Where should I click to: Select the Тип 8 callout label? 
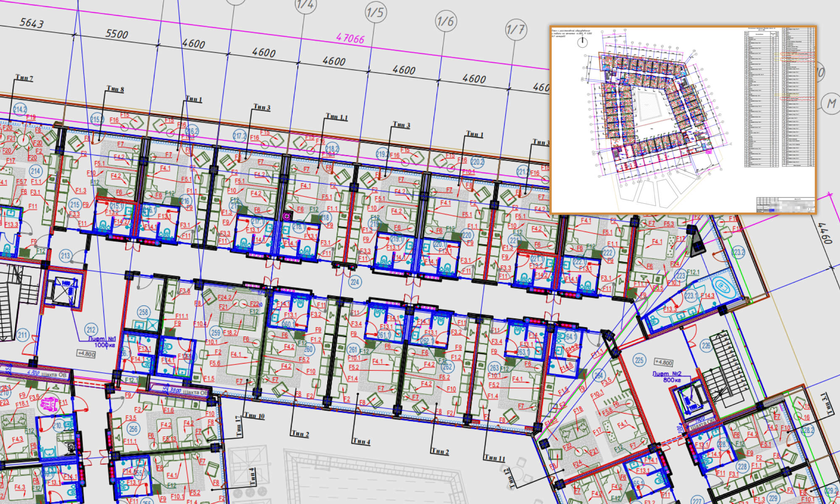[115, 89]
